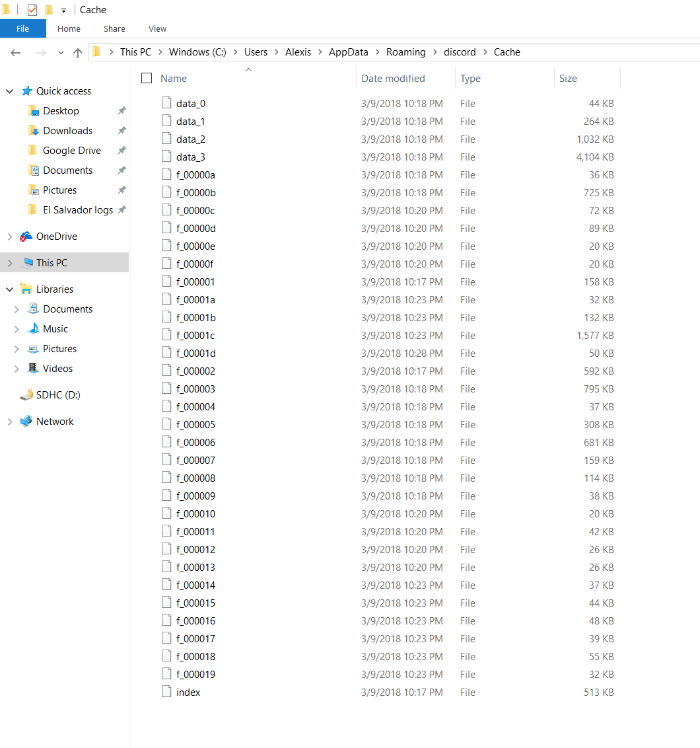
Task: Switch to the Home ribbon tab
Action: click(x=69, y=28)
